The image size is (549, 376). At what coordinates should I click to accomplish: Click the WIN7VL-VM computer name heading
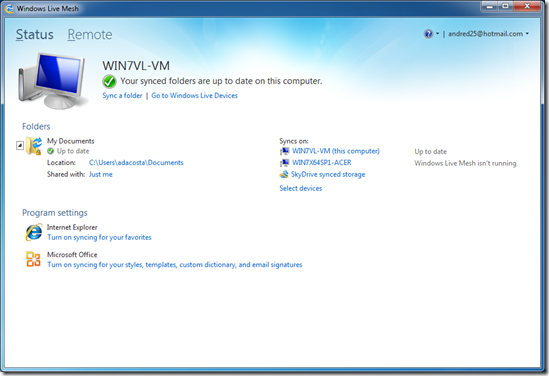[136, 66]
